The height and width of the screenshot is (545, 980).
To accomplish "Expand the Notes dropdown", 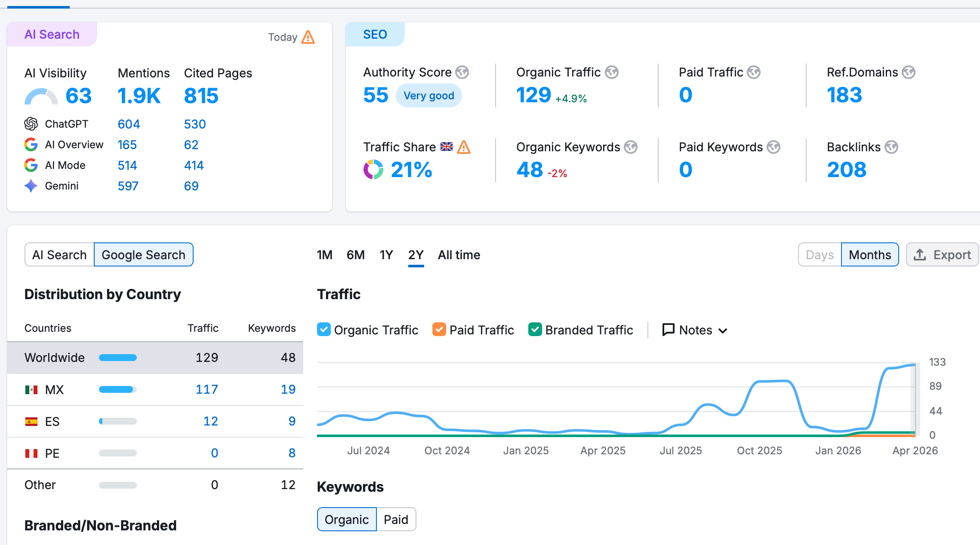I will click(x=695, y=330).
